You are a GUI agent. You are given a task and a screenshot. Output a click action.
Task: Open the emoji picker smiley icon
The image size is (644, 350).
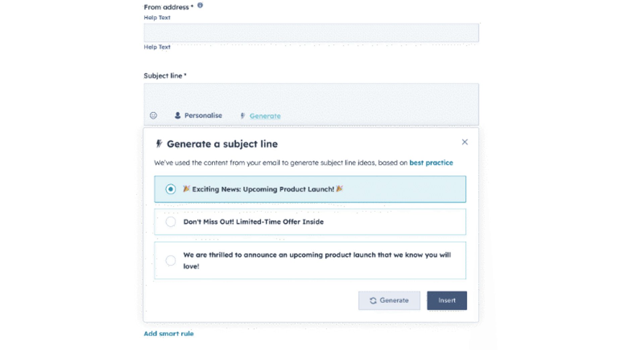(153, 116)
